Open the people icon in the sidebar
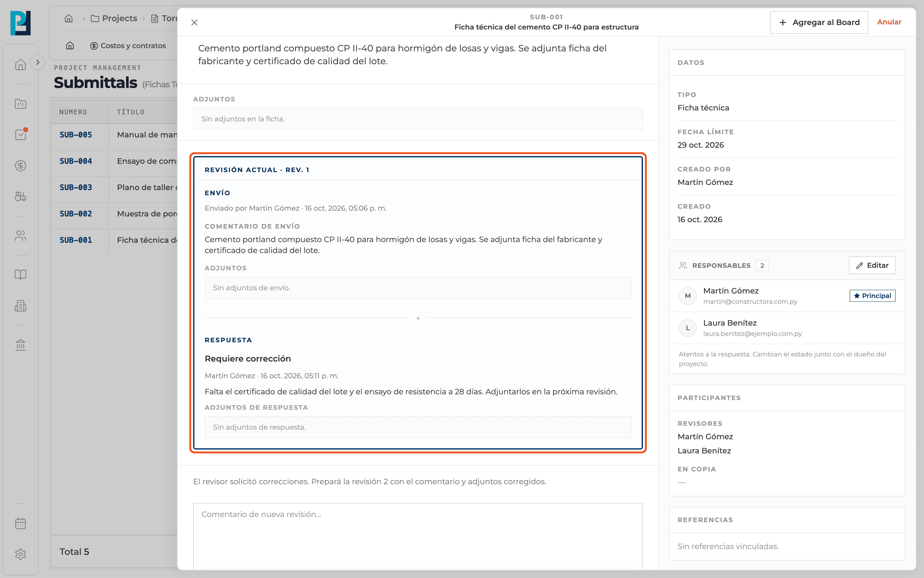Viewport: 924px width, 578px height. [20, 236]
